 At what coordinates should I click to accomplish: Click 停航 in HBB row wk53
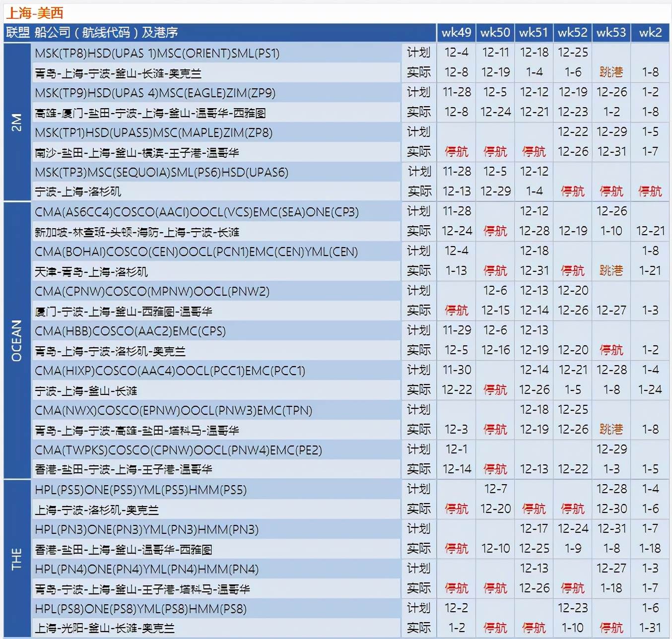click(611, 350)
